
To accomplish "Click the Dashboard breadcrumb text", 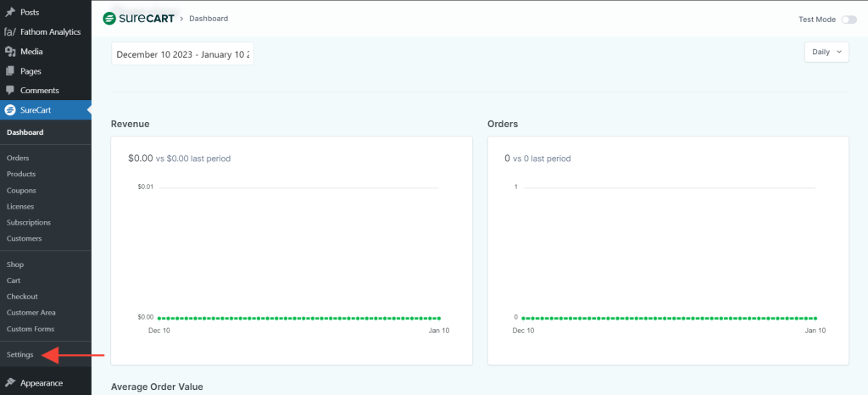I will click(208, 19).
